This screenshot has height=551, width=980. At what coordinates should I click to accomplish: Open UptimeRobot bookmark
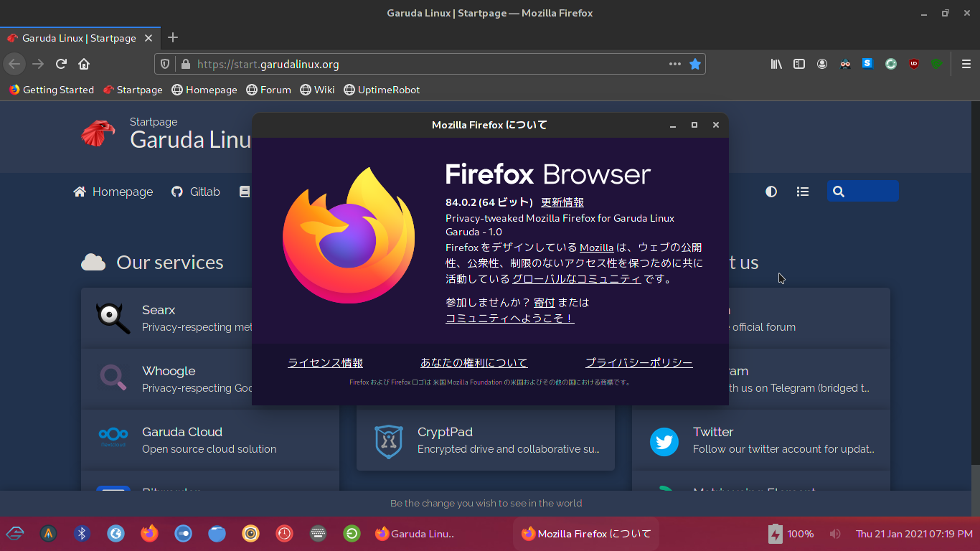[382, 90]
